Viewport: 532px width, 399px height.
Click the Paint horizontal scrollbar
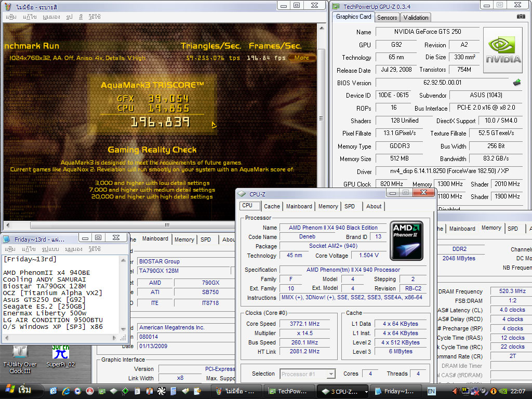167,225
